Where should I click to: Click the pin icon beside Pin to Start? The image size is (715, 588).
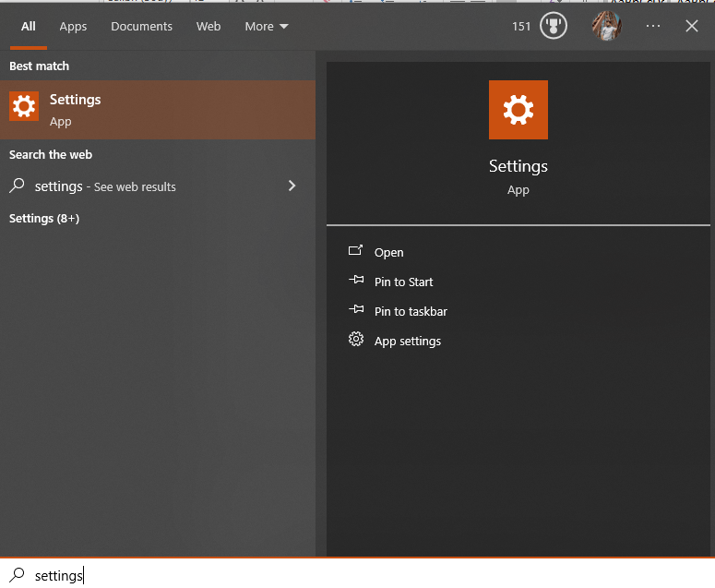356,280
